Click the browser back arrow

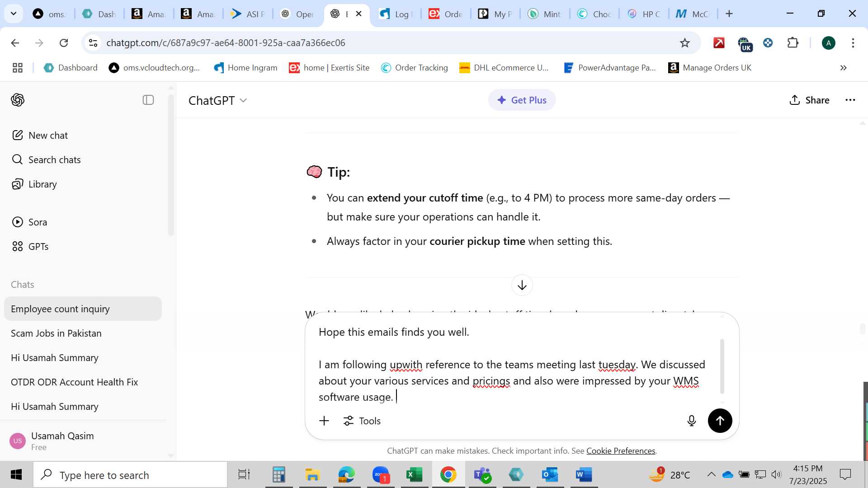15,43
